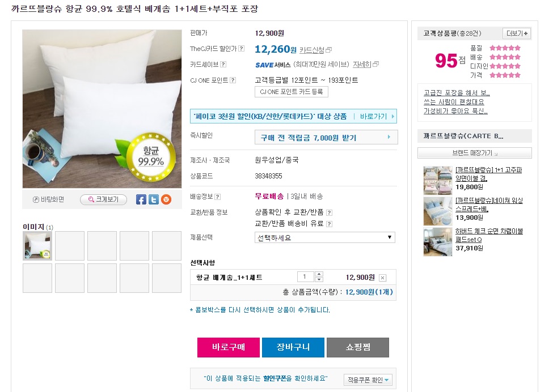This screenshot has width=553, height=392.
Task: Remove selected 항균 베개솜 option with X
Action: [x=382, y=278]
